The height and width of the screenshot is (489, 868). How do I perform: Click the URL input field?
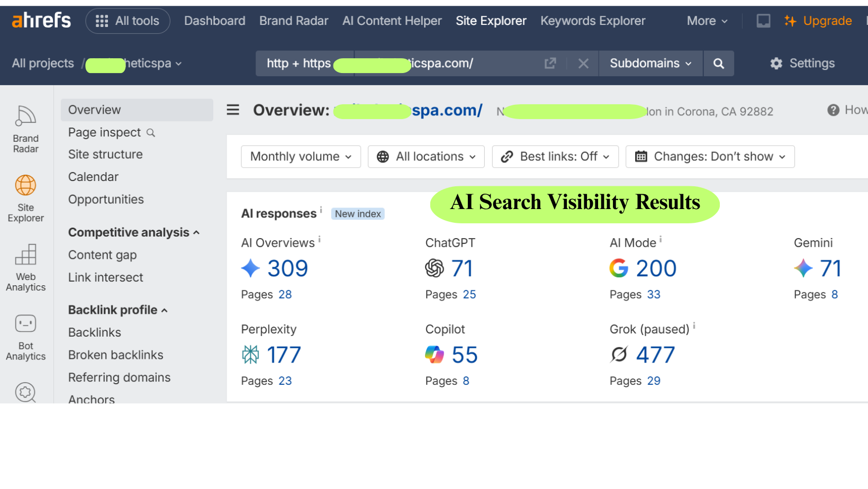(x=445, y=64)
